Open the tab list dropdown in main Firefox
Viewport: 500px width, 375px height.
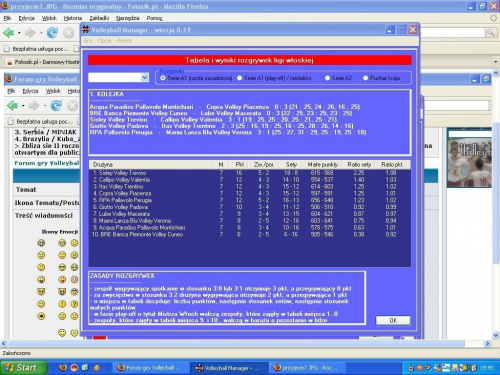pyautogui.click(x=495, y=62)
